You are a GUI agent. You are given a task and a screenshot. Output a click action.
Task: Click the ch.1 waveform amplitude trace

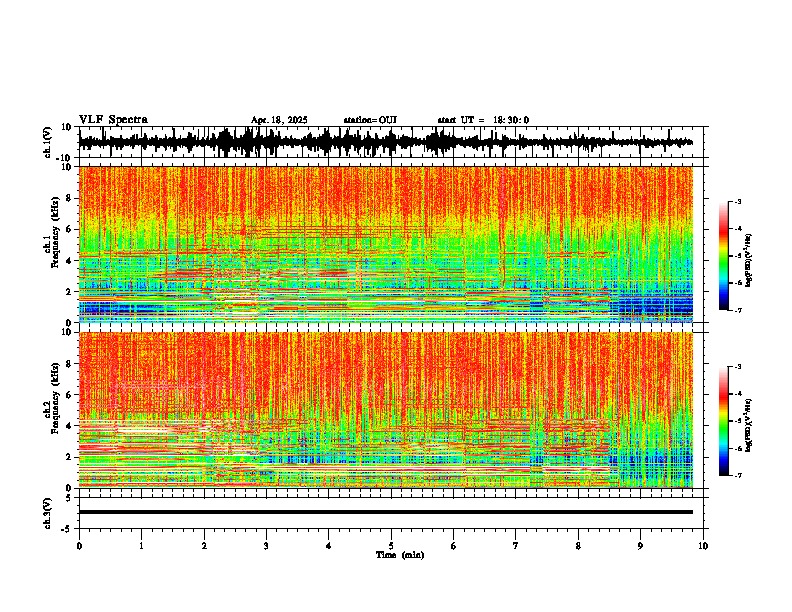(386, 142)
